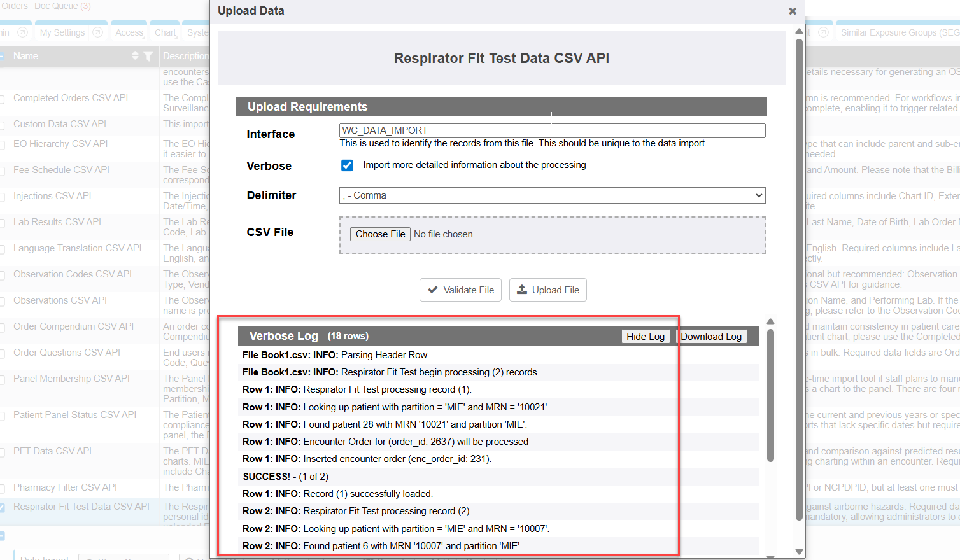
Task: Uncheck the Verbose checkbox
Action: [347, 165]
